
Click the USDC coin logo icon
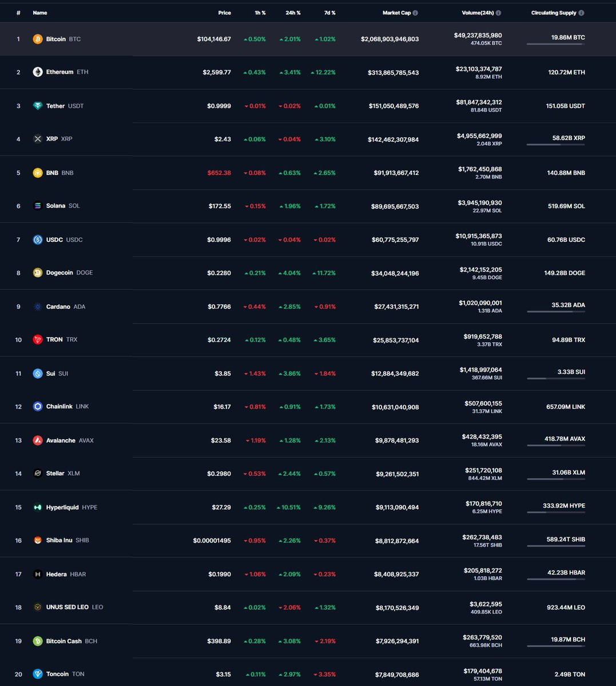[38, 240]
